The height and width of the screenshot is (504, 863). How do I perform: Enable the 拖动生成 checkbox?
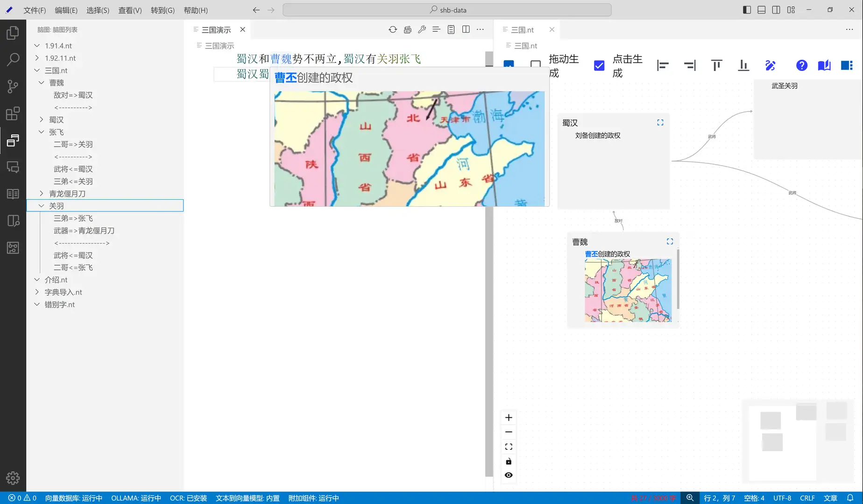click(536, 65)
